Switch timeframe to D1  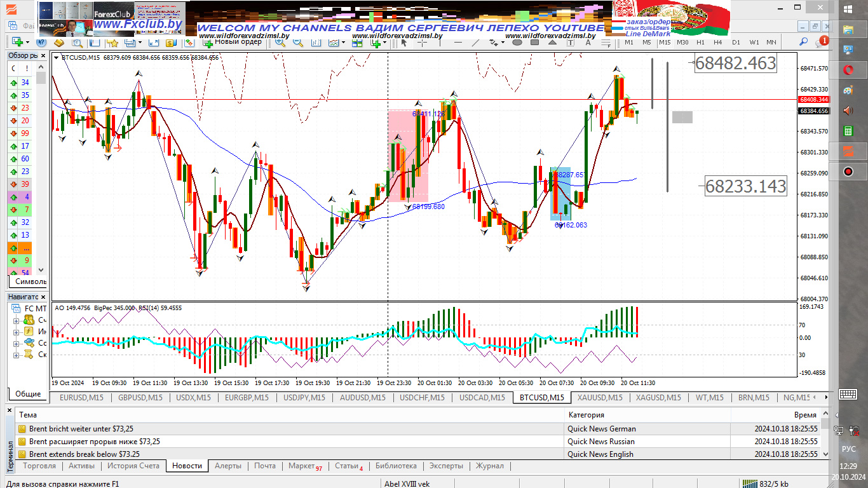click(x=736, y=42)
